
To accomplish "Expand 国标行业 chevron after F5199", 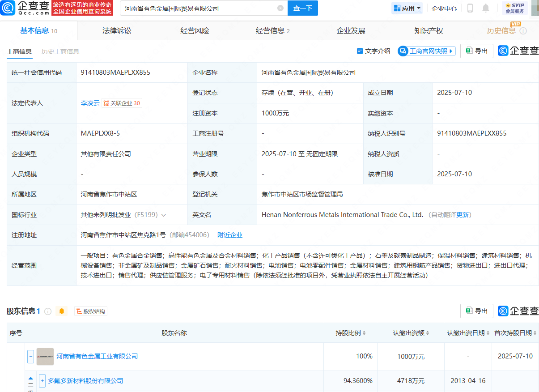I will pyautogui.click(x=164, y=215).
